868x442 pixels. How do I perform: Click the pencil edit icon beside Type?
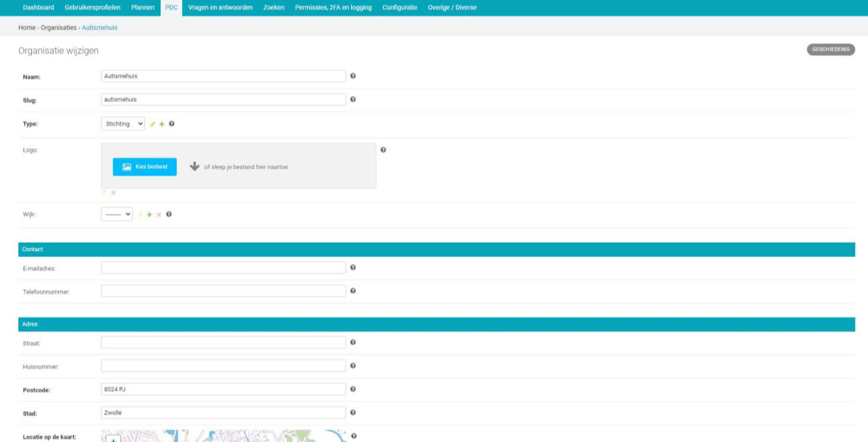[x=152, y=124]
